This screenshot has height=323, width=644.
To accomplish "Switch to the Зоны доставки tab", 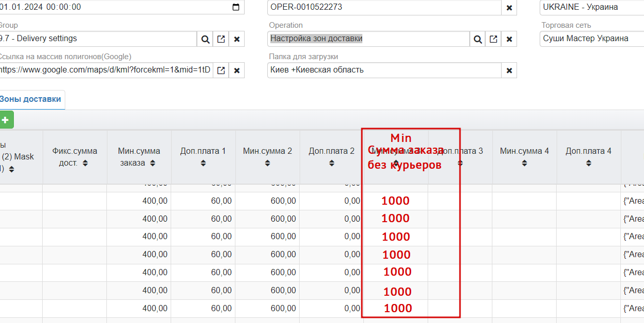I will pyautogui.click(x=30, y=99).
